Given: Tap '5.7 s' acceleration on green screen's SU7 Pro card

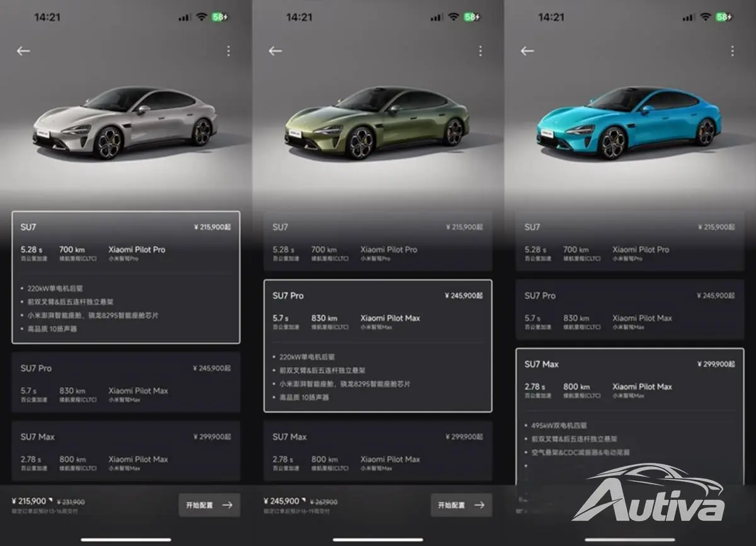Looking at the screenshot, I should coord(280,318).
